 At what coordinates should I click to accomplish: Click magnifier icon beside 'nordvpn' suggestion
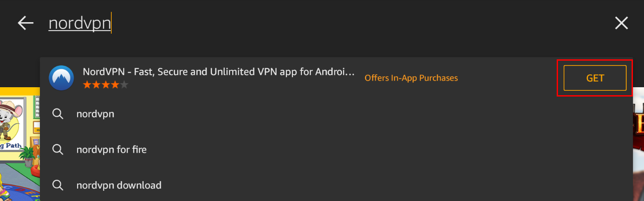[58, 114]
